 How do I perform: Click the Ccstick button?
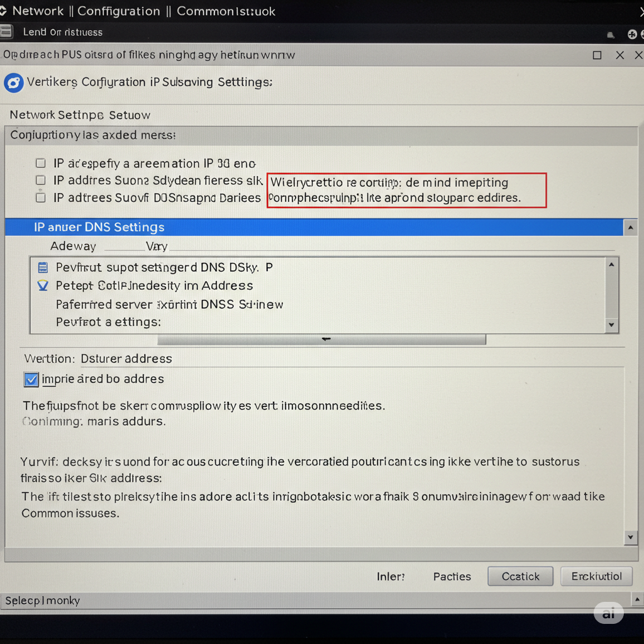pos(520,576)
